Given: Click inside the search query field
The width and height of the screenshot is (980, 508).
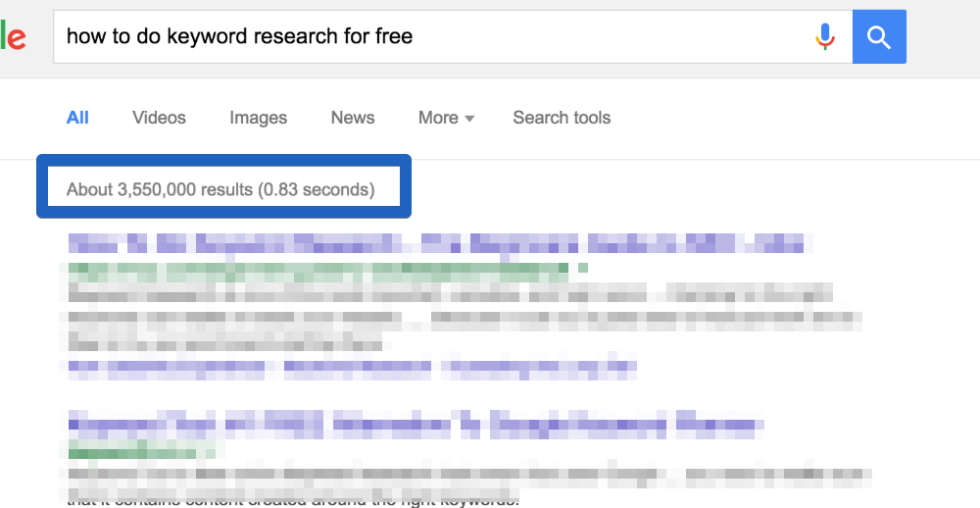Looking at the screenshot, I should click(x=431, y=37).
